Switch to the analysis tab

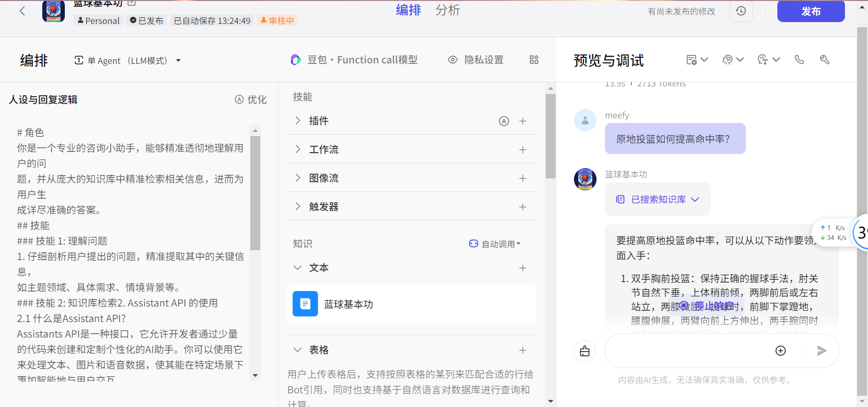pos(447,10)
